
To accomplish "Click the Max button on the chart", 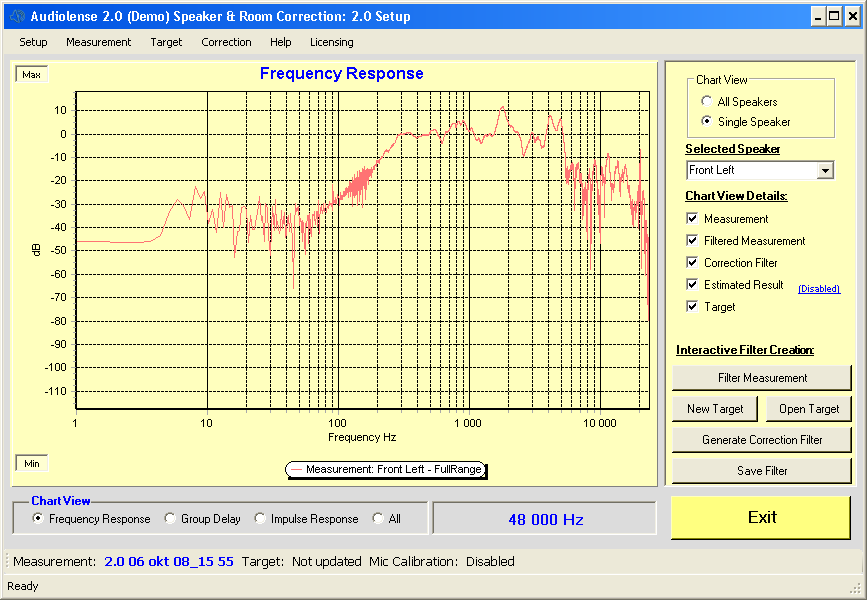I will (x=31, y=75).
